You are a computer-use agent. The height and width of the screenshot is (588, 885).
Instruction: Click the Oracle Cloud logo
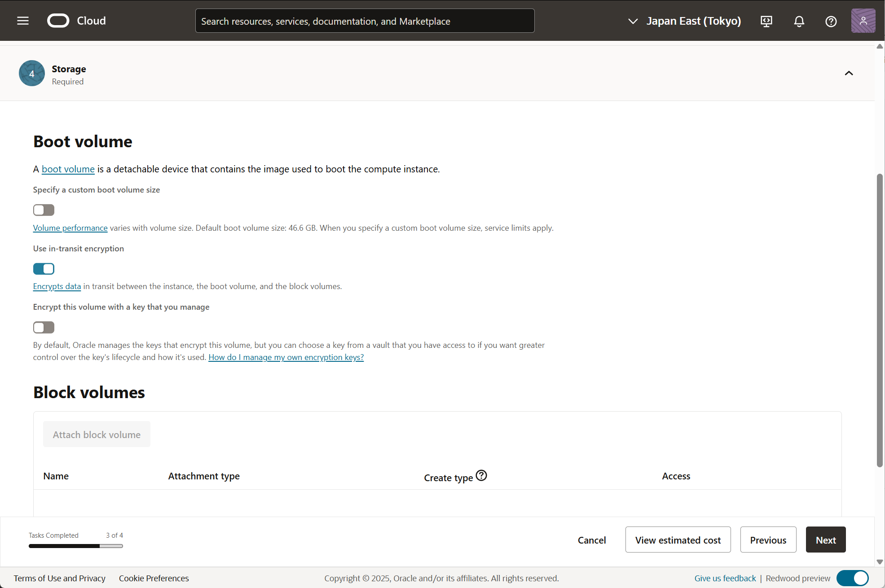pyautogui.click(x=76, y=21)
